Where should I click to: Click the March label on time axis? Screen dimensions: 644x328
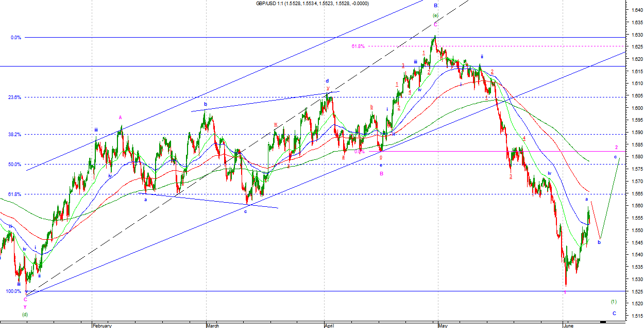tap(213, 325)
